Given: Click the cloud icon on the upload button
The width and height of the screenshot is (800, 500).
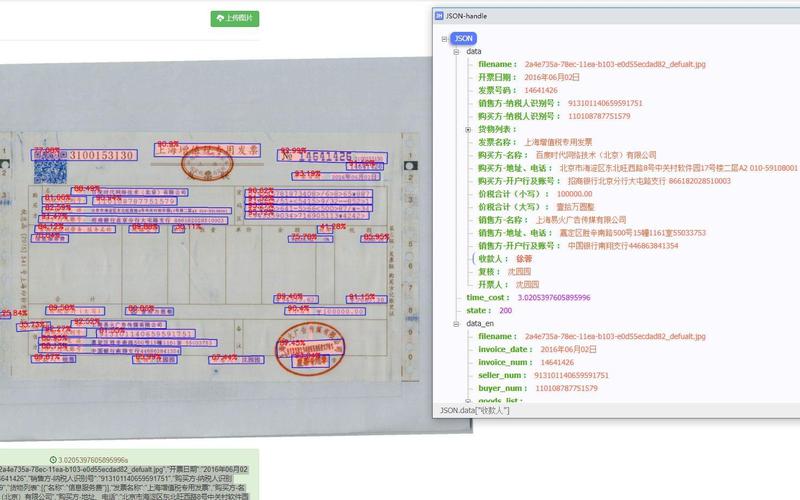Looking at the screenshot, I should pyautogui.click(x=220, y=18).
